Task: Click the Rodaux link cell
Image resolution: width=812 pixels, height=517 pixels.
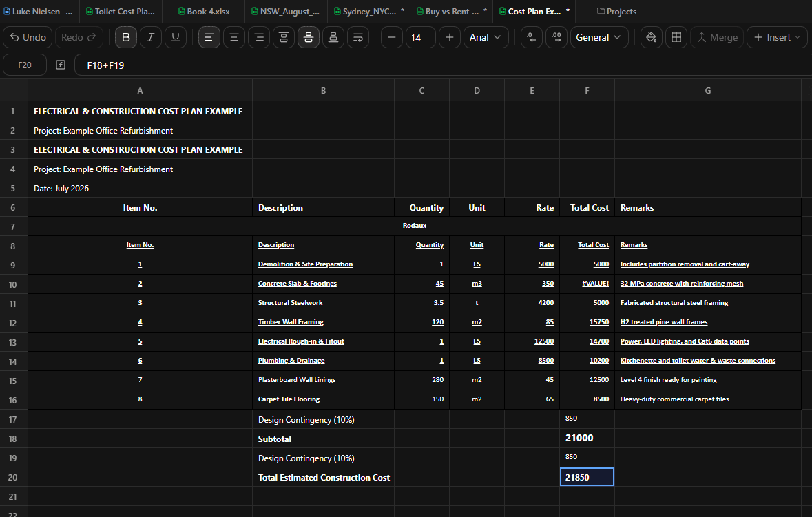Action: 415,226
